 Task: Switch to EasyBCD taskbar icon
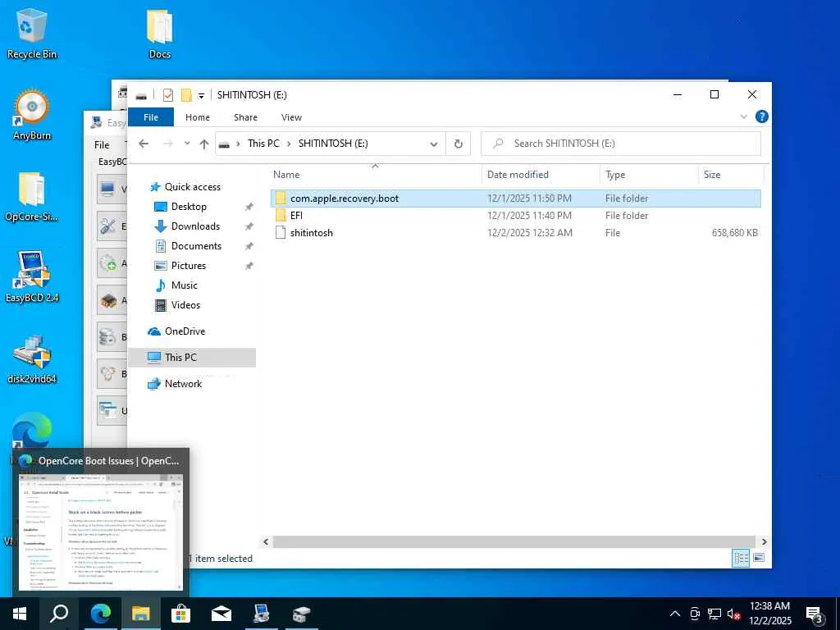(262, 614)
